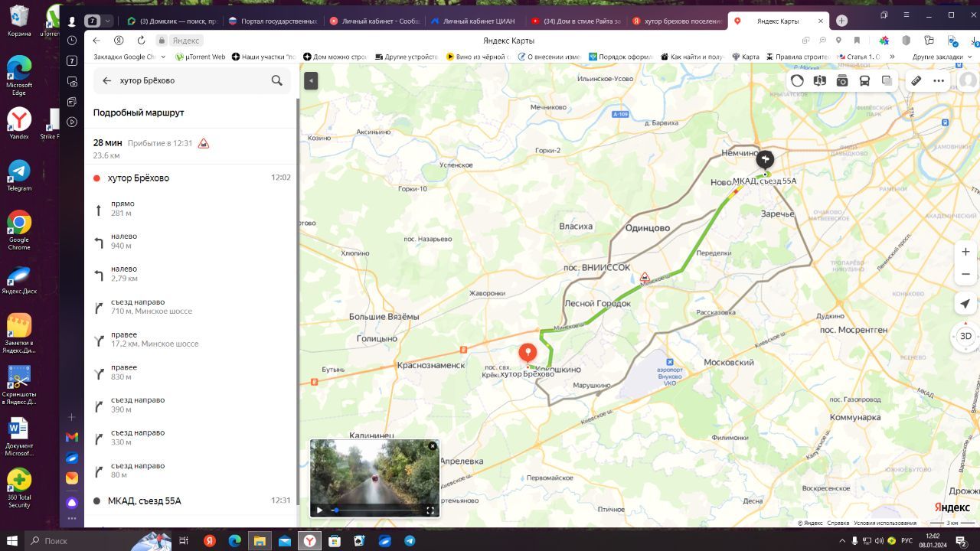The height and width of the screenshot is (551, 980).
Task: Open the µTorrent Web bookmark
Action: tap(201, 57)
